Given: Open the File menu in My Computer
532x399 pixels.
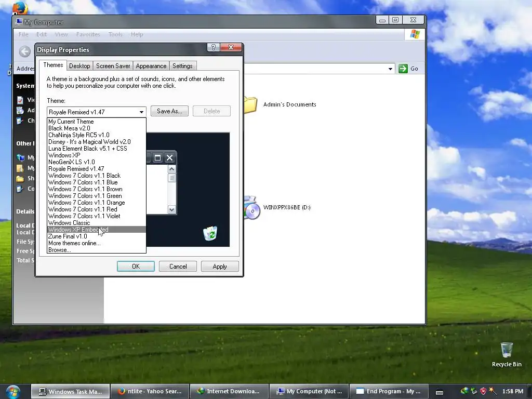Looking at the screenshot, I should 23,34.
